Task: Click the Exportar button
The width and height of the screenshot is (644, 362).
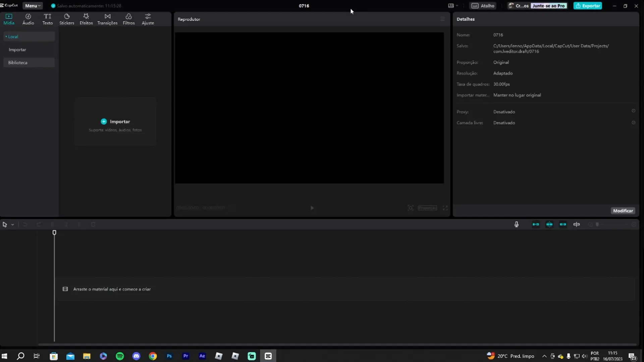Action: (x=588, y=5)
